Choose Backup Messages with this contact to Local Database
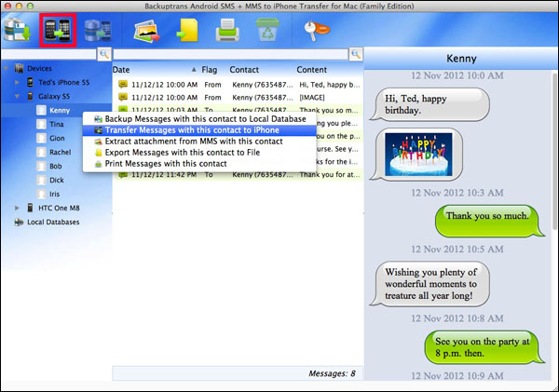The width and height of the screenshot is (559, 392). coord(199,118)
